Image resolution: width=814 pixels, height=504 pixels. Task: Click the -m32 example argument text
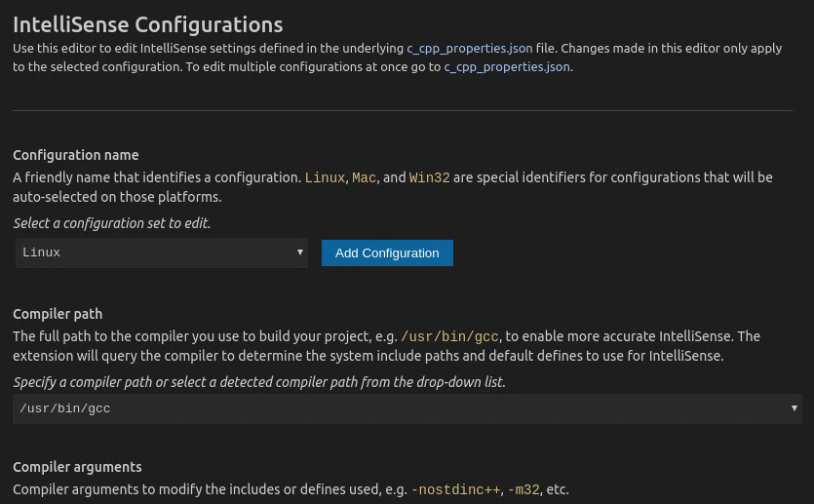click(x=523, y=488)
